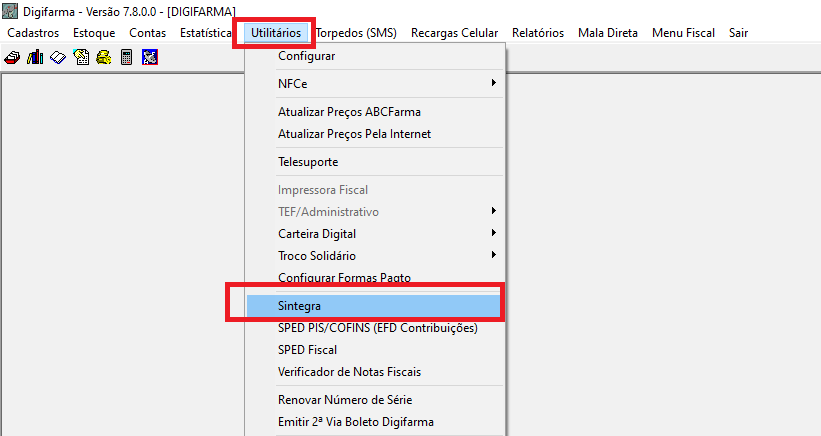Open the Relatórios menu

coord(537,33)
